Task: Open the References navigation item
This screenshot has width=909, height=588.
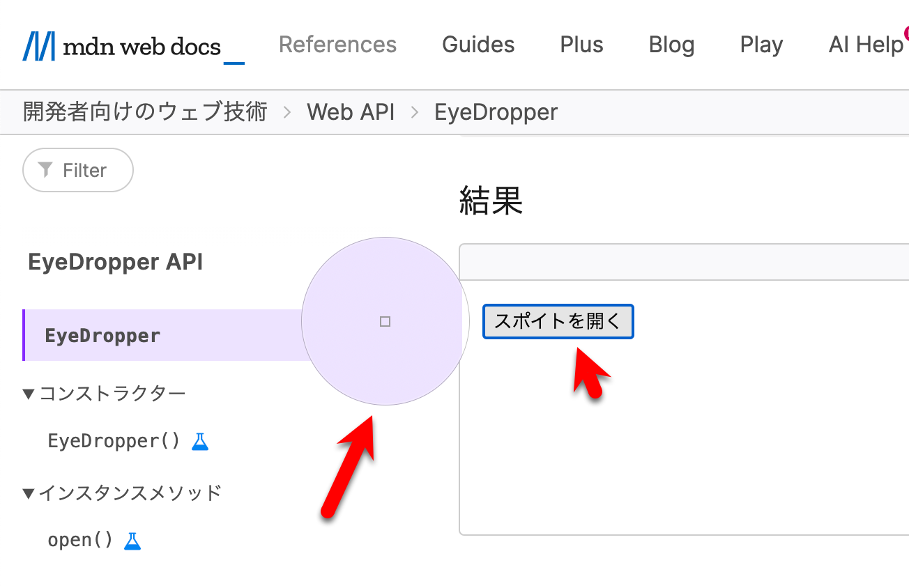Action: point(337,45)
